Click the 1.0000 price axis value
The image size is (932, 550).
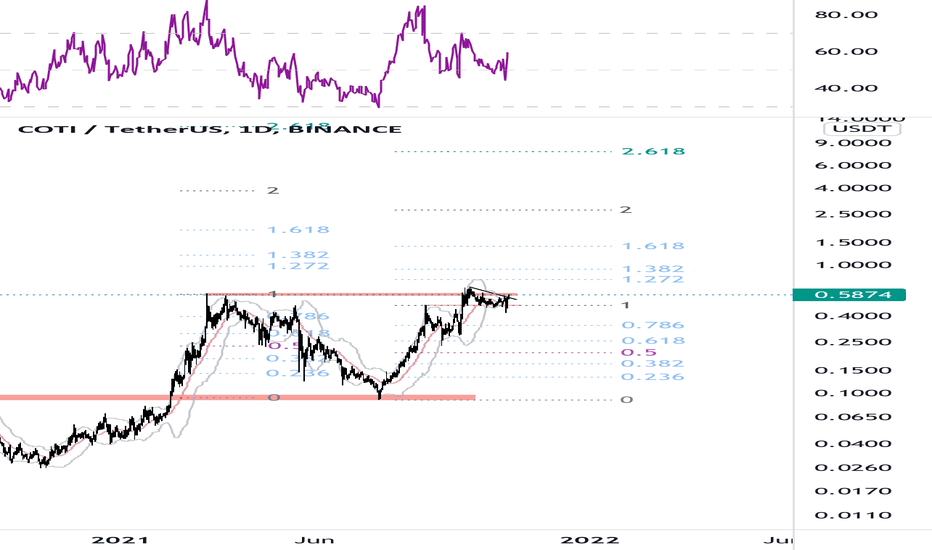click(853, 265)
